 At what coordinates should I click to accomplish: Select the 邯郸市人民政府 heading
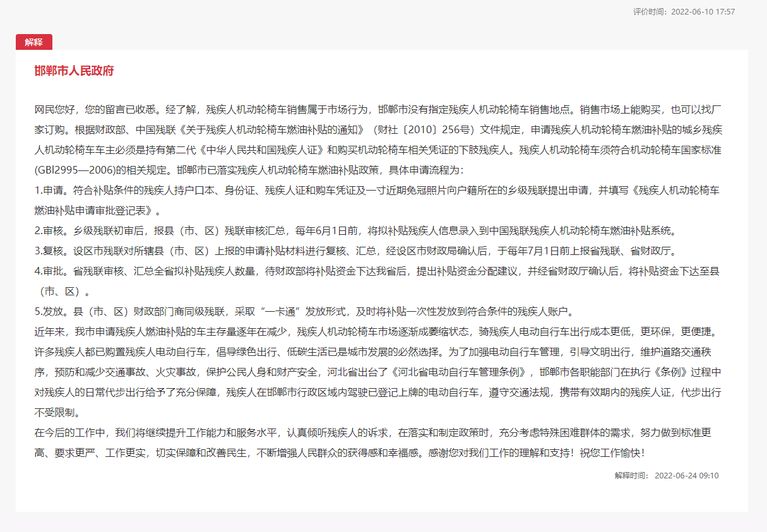coord(74,71)
